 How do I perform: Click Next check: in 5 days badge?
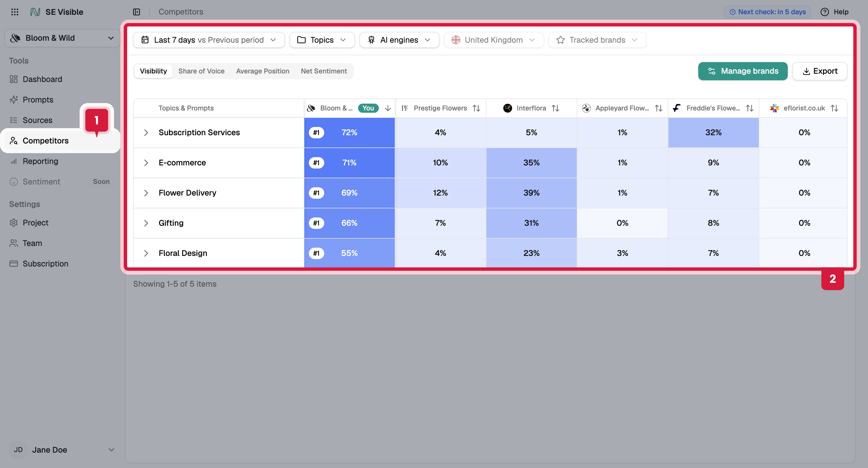[x=767, y=12]
